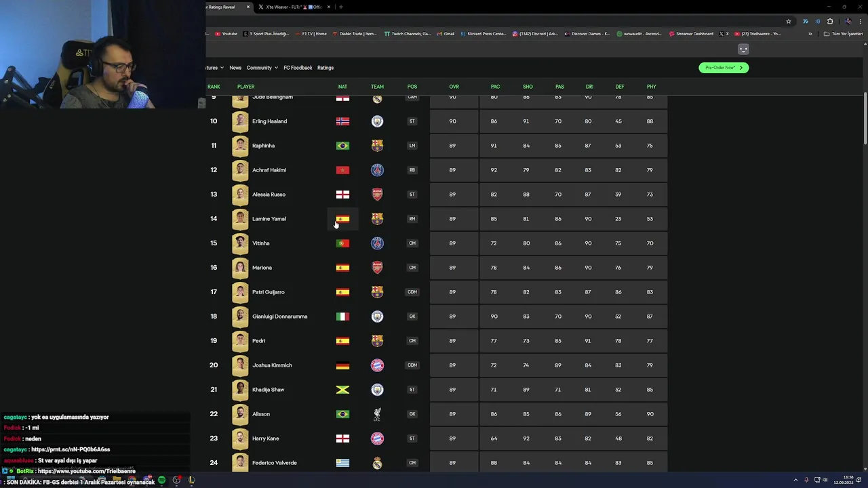Click the Pre-Order Now button
Viewport: 868px width, 488px height.
[724, 68]
